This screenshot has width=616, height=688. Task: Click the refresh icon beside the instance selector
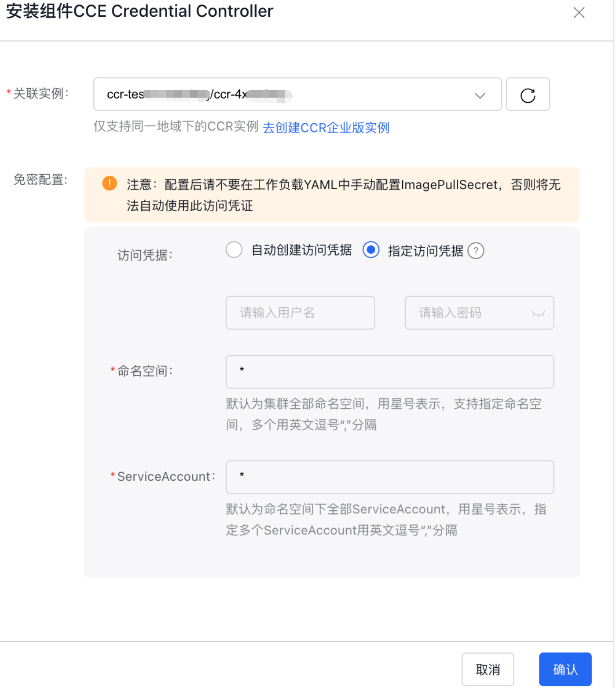tap(528, 95)
